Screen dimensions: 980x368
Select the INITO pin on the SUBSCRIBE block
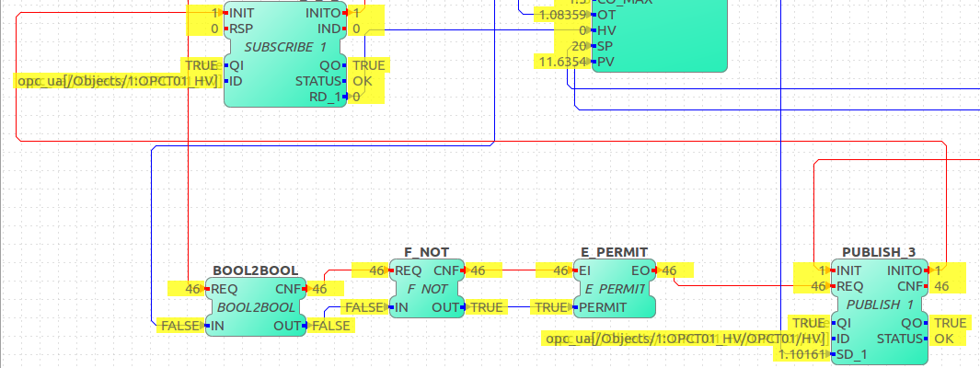[x=323, y=13]
